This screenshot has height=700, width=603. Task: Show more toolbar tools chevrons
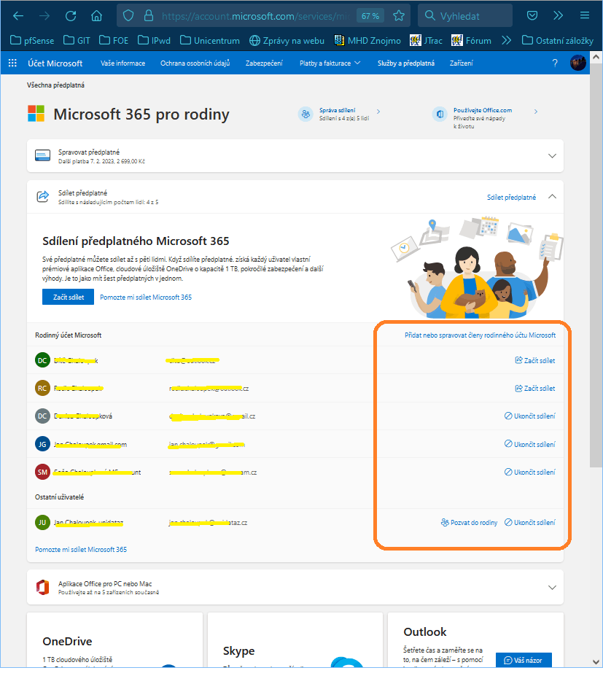coord(559,16)
